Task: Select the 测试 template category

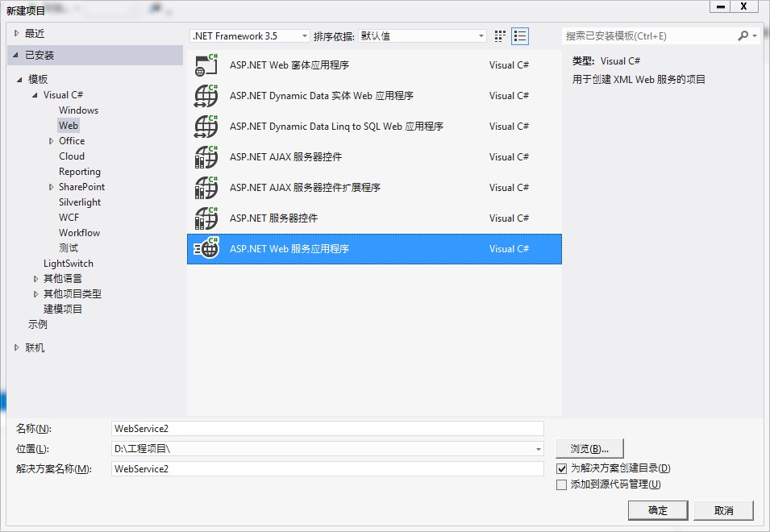Action: (69, 247)
